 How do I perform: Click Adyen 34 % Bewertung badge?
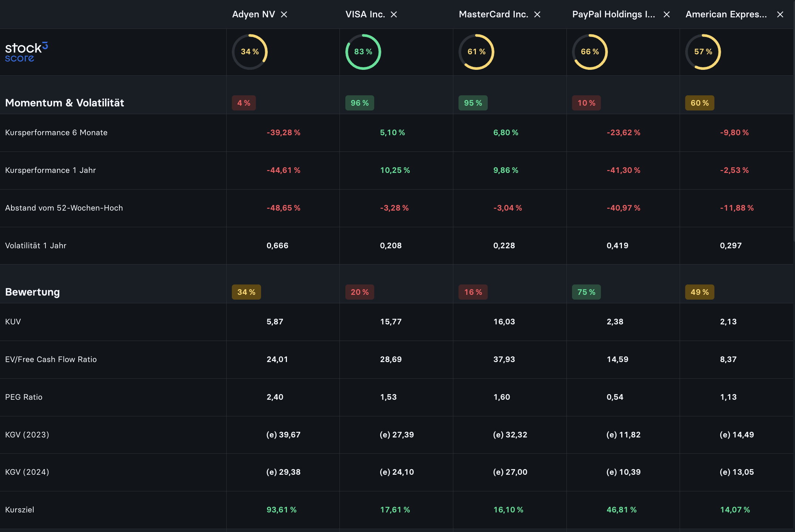click(246, 292)
